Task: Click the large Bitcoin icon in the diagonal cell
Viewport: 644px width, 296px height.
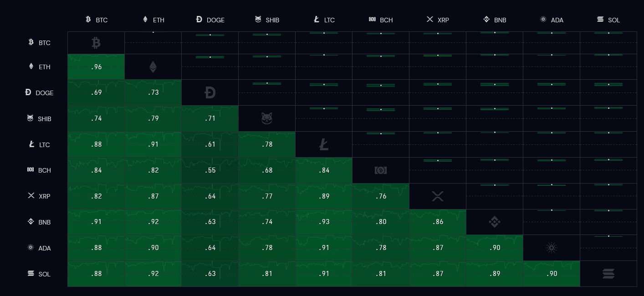Action: pyautogui.click(x=96, y=43)
